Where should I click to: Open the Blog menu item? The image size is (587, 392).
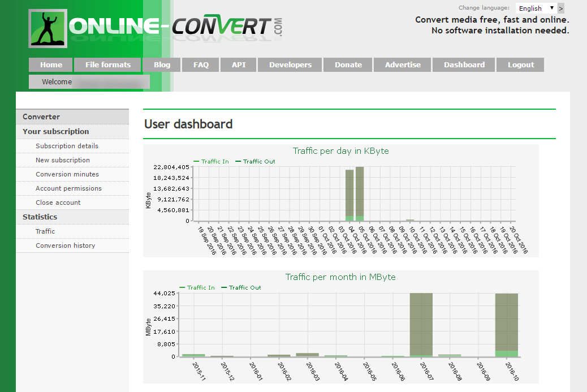pos(162,65)
